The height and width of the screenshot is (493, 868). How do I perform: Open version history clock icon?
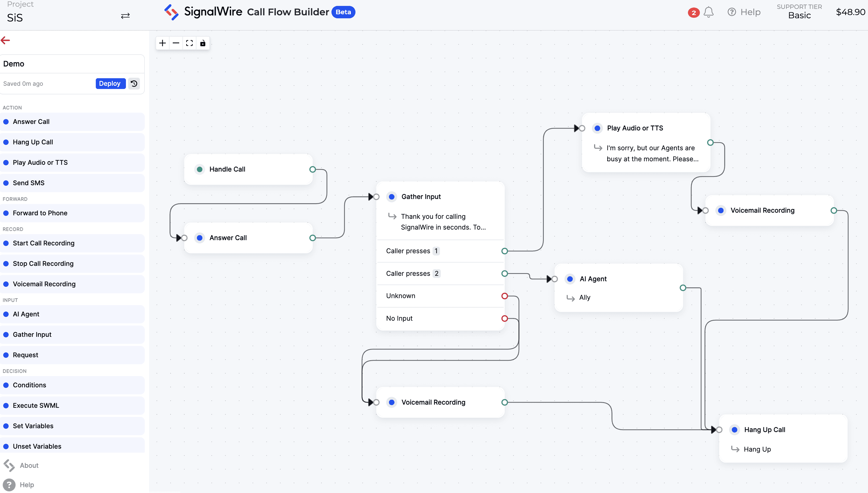(134, 84)
